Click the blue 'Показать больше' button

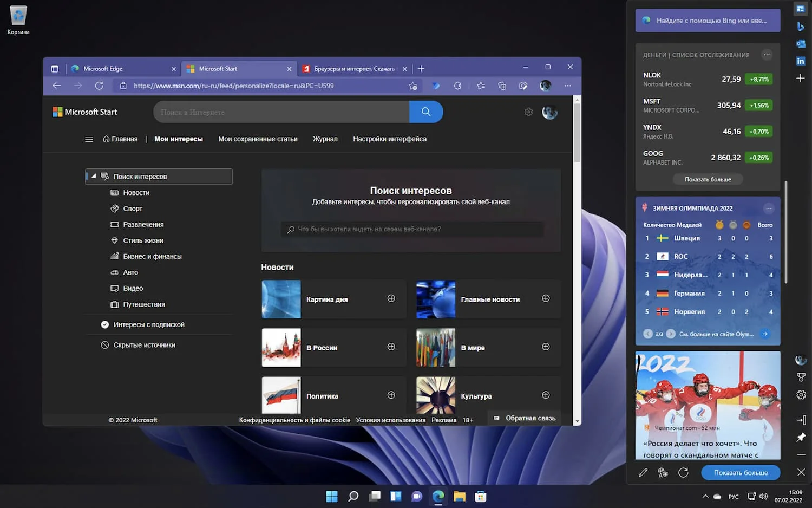(x=741, y=472)
